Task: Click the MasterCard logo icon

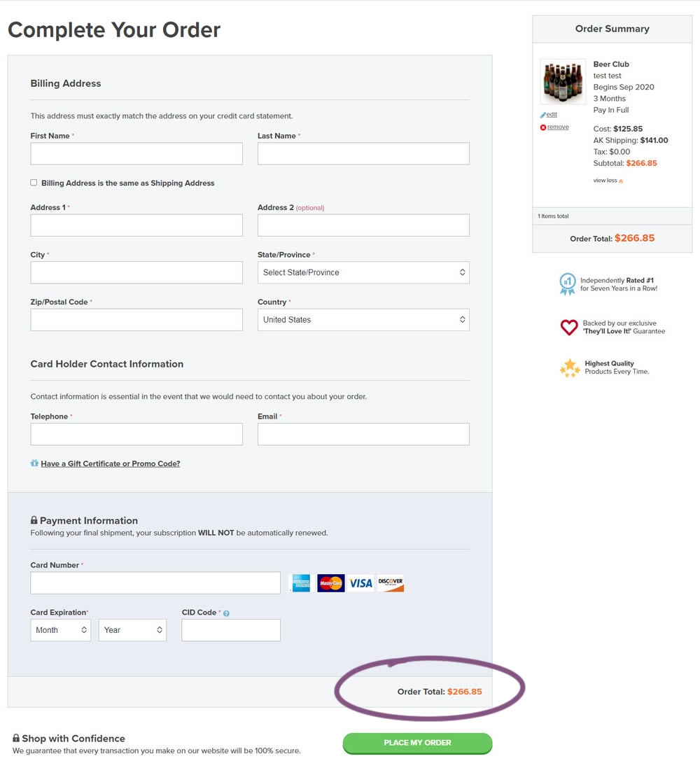Action: (330, 583)
